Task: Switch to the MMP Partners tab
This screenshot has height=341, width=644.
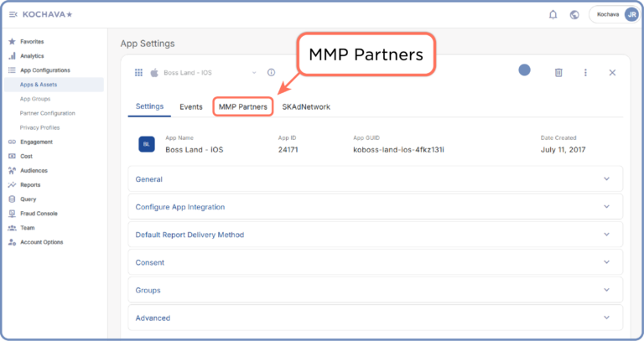Action: click(242, 107)
